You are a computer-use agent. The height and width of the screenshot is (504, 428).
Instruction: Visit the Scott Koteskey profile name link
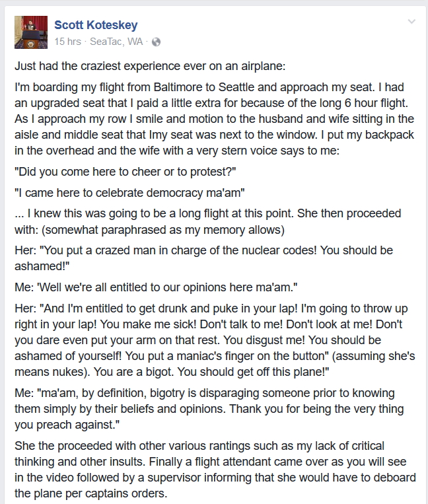click(96, 24)
